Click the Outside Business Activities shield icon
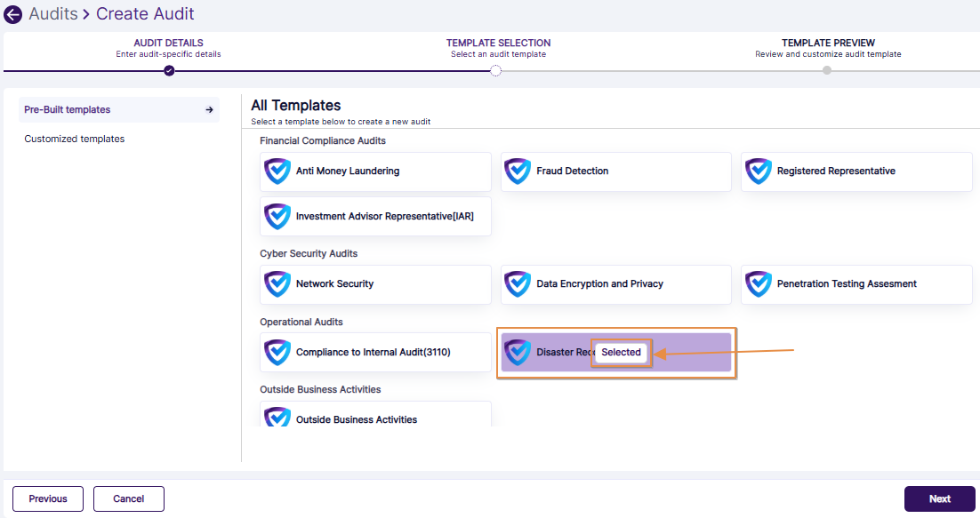This screenshot has width=980, height=518. click(x=277, y=418)
